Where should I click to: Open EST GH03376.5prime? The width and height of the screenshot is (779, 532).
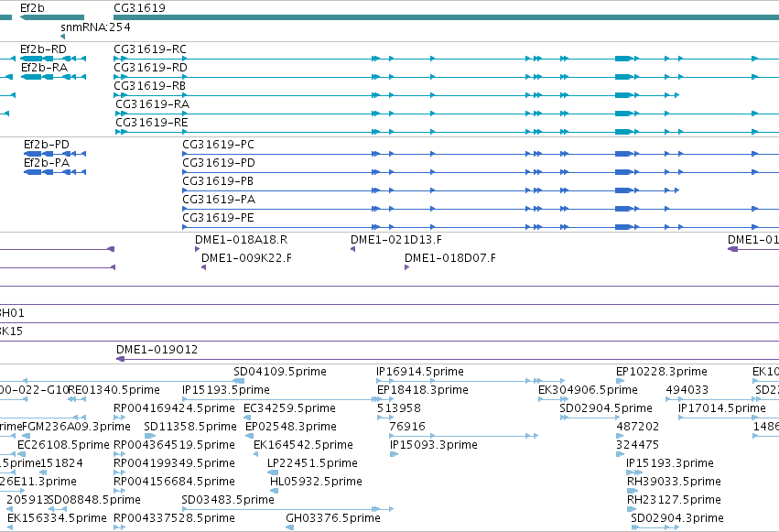[333, 518]
